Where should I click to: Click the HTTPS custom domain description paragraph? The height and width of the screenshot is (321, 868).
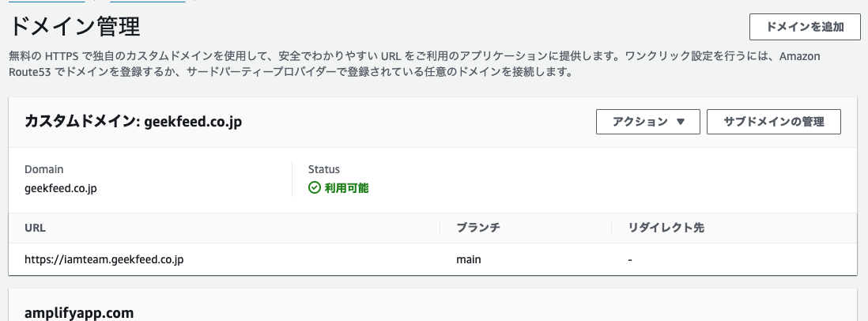tap(414, 64)
